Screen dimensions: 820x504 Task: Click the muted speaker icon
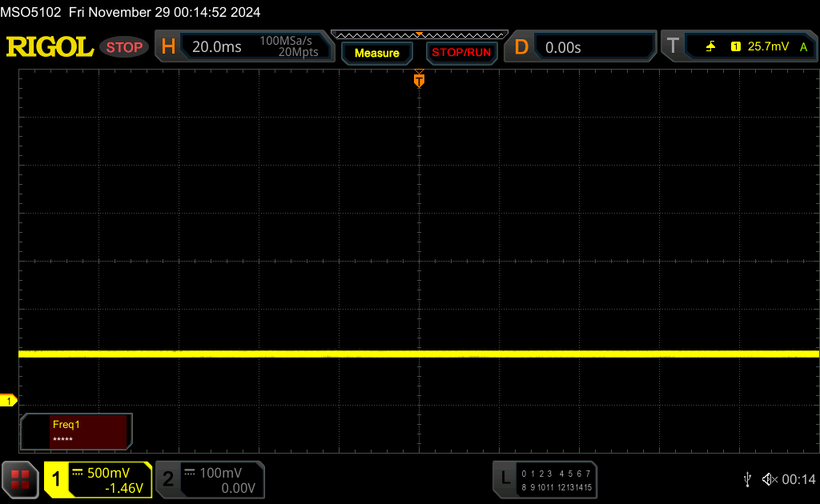tap(769, 479)
